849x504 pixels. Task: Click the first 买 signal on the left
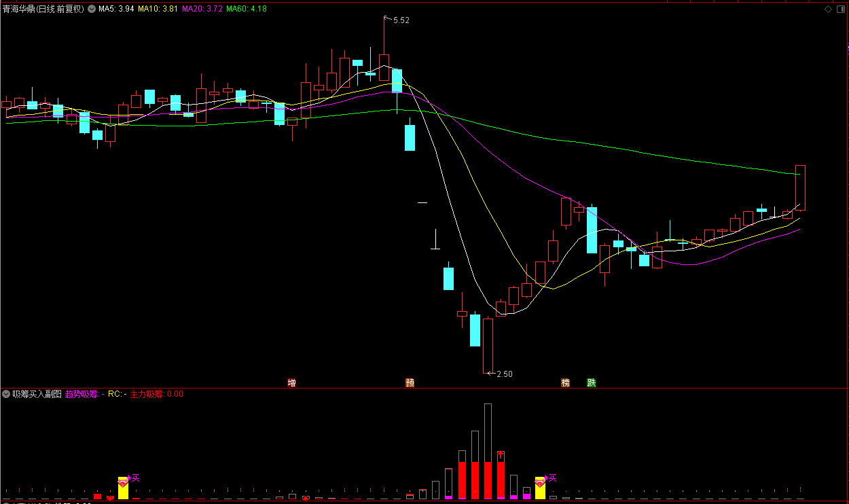135,478
